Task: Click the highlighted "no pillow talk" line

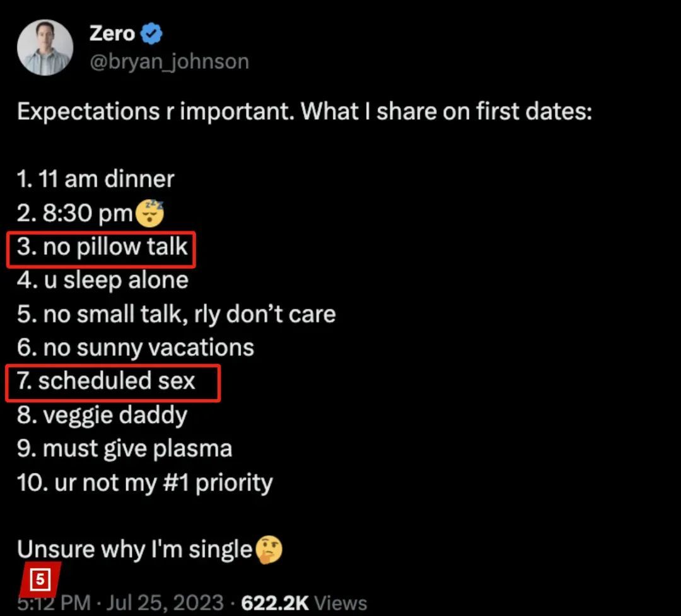Action: (102, 247)
